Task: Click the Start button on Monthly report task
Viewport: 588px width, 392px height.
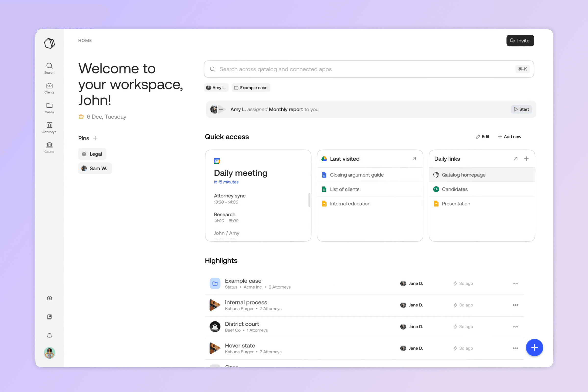Action: (521, 109)
